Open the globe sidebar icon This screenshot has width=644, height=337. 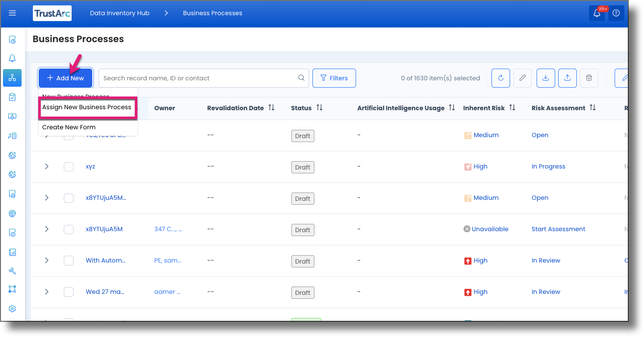pos(12,214)
